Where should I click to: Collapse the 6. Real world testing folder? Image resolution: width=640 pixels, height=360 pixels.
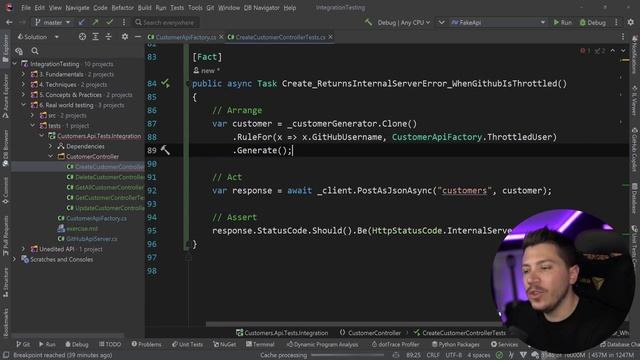pyautogui.click(x=23, y=105)
